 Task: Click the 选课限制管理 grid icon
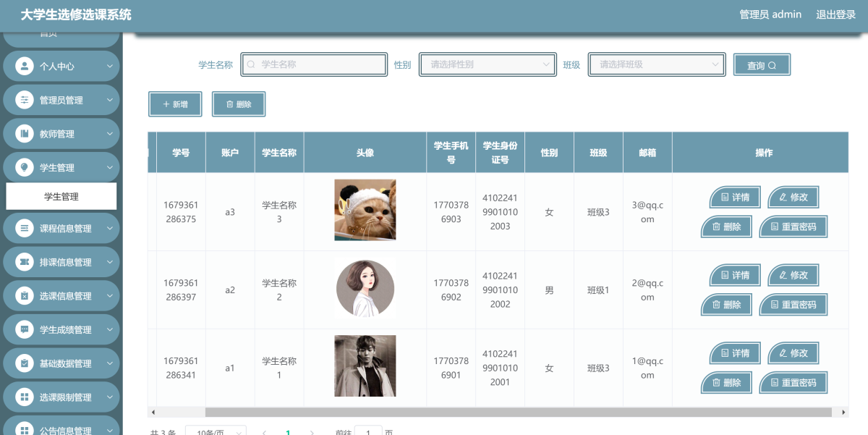[25, 397]
